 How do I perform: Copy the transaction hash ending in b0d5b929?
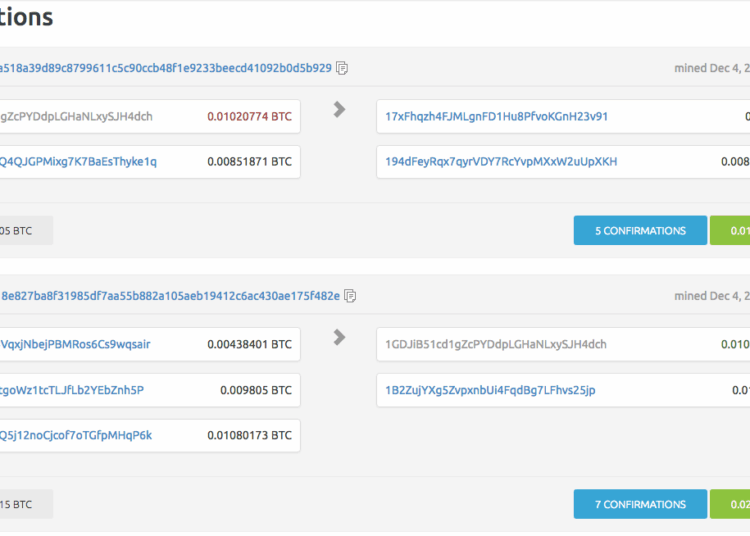342,69
